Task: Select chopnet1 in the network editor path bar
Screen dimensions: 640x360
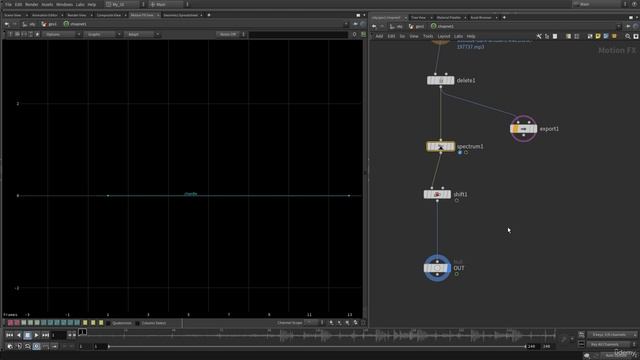Action: pos(442,27)
